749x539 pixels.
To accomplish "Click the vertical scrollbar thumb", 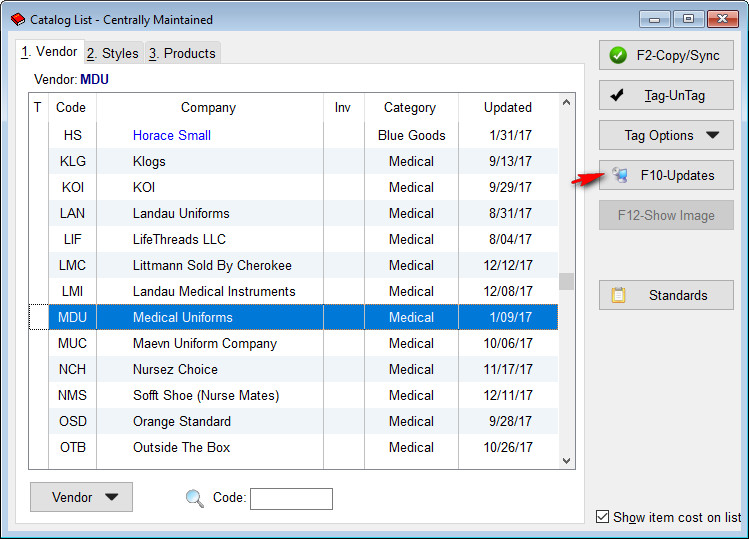I will coord(567,281).
